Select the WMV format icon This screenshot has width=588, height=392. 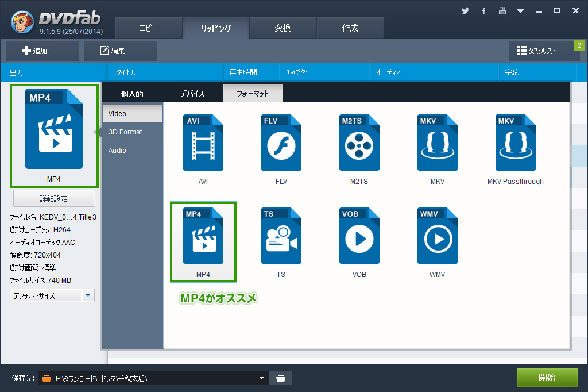(437, 236)
